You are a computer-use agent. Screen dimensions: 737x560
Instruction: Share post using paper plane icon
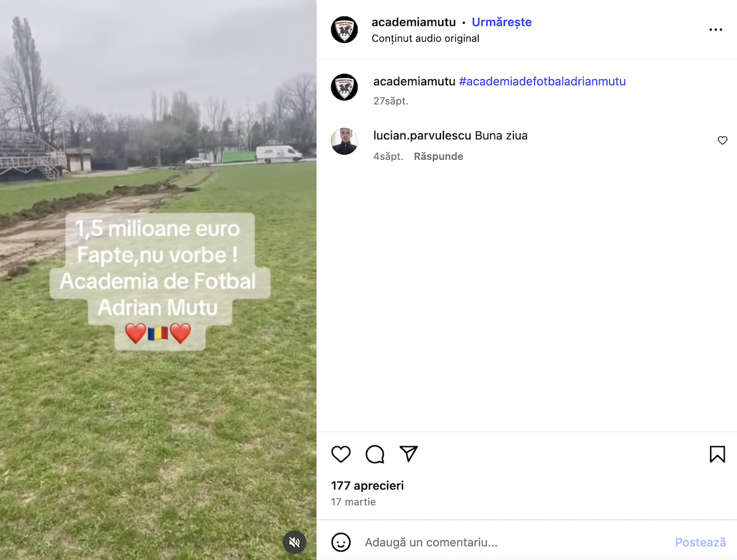[x=409, y=454]
